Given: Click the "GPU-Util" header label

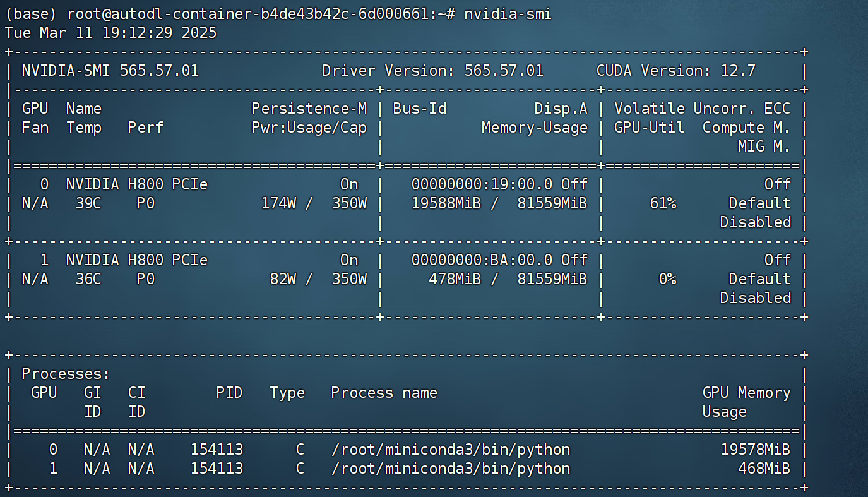Looking at the screenshot, I should coord(650,128).
